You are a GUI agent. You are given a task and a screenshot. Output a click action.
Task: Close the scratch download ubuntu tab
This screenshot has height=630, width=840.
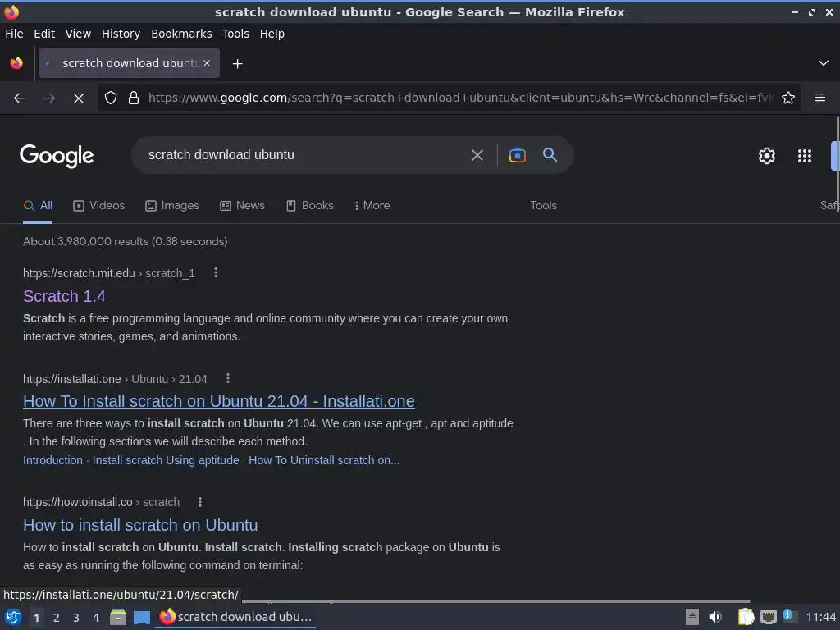click(207, 63)
